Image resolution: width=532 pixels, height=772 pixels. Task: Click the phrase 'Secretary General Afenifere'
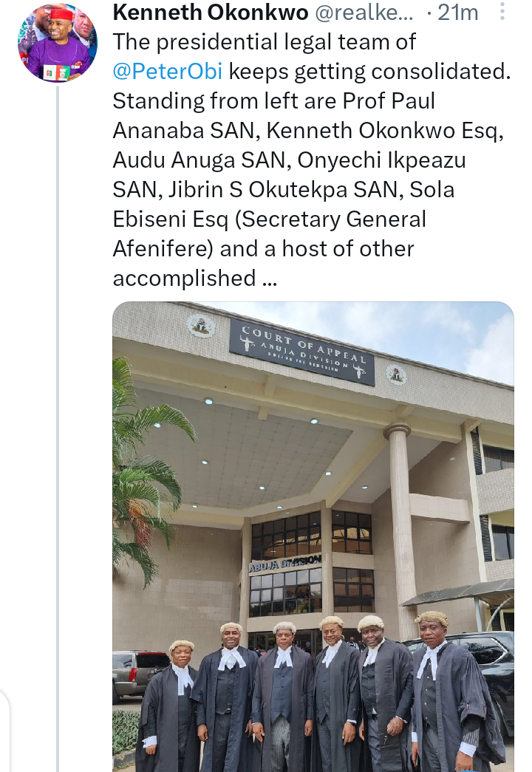(270, 234)
